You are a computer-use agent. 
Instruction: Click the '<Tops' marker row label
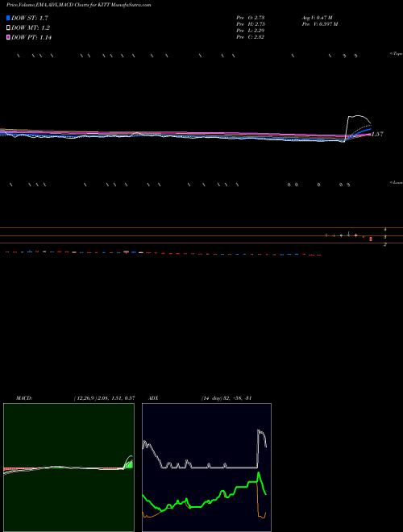point(396,53)
